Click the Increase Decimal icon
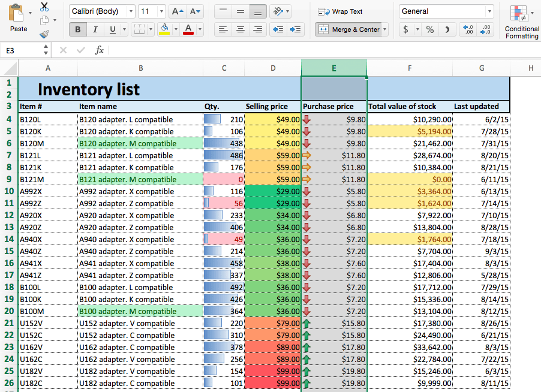The width and height of the screenshot is (541, 392). click(468, 29)
